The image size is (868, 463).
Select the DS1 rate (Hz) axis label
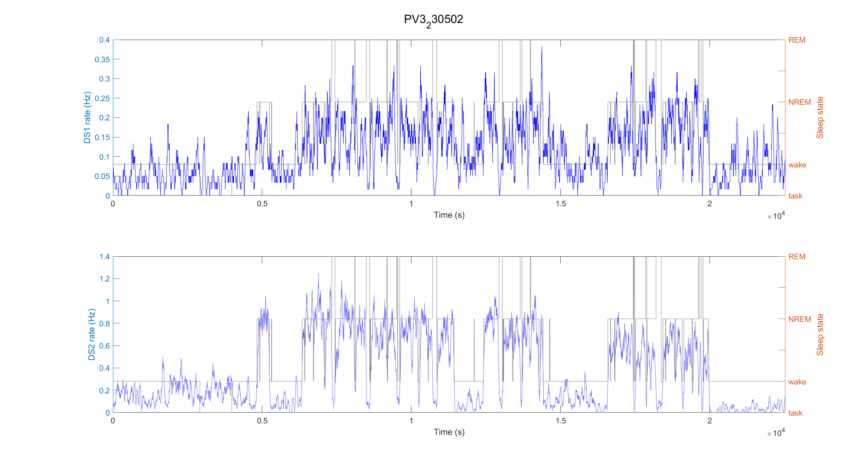pos(87,117)
